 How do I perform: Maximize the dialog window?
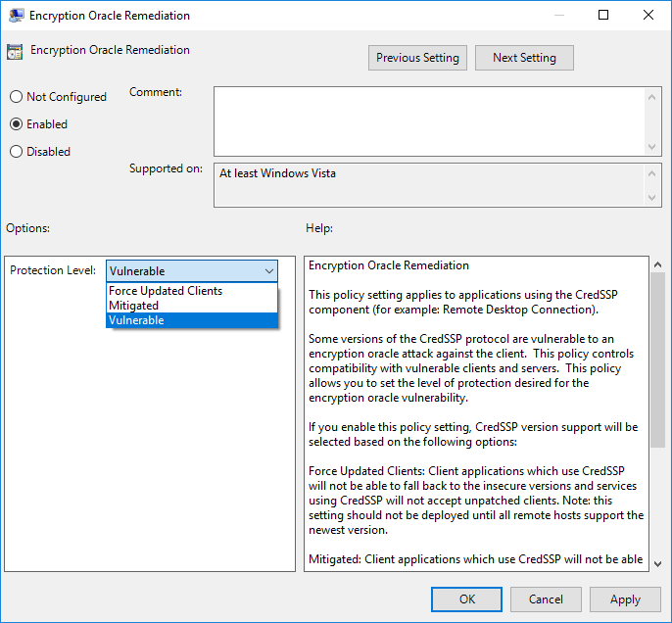pyautogui.click(x=603, y=15)
